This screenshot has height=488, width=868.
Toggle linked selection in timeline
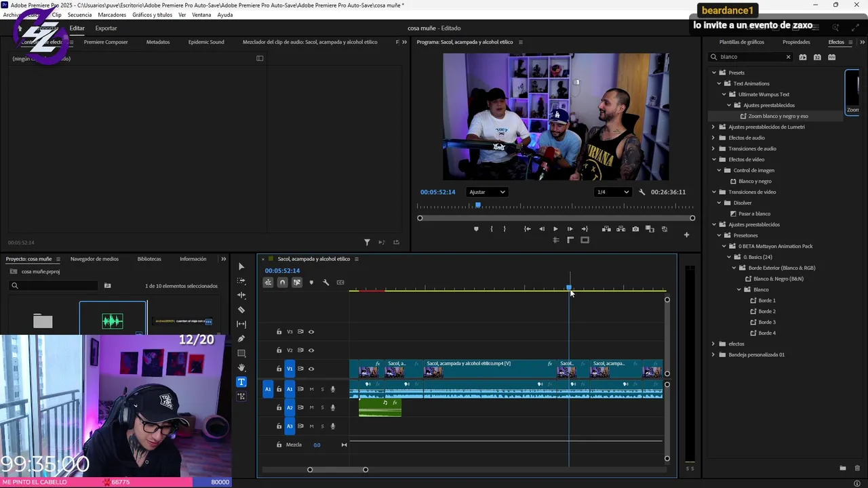click(x=297, y=283)
